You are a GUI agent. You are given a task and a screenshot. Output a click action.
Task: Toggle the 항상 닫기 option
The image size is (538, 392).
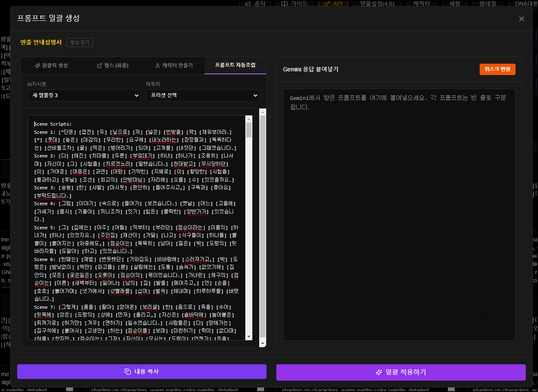point(80,42)
